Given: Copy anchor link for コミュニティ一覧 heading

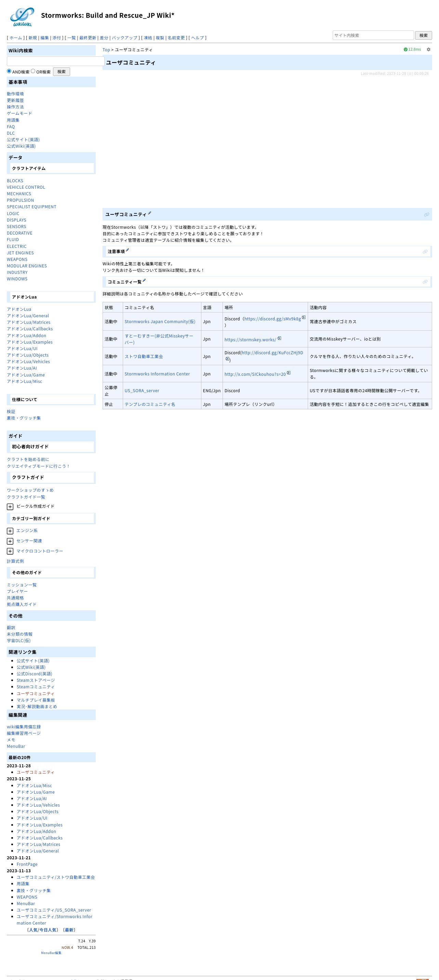Looking at the screenshot, I should pyautogui.click(x=425, y=282).
